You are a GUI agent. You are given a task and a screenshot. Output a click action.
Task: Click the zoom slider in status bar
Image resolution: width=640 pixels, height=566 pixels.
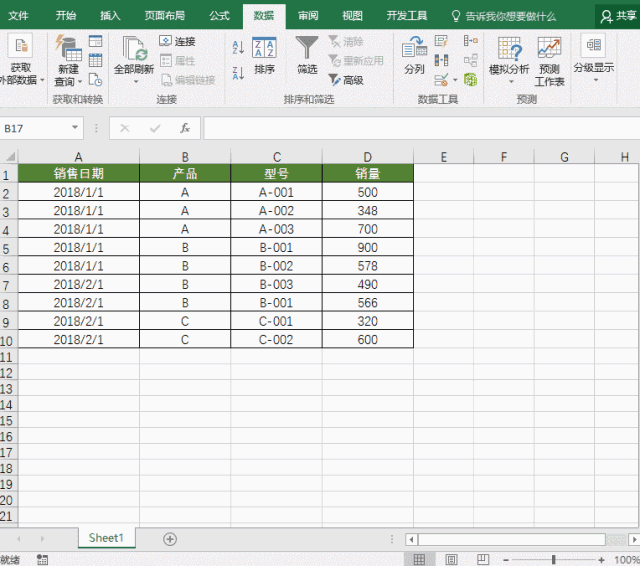pos(554,559)
